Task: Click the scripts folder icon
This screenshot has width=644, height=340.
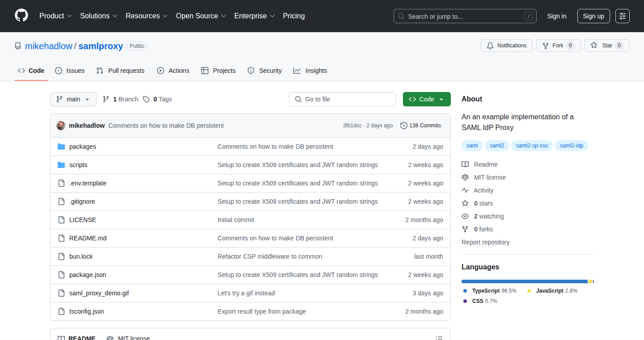Action: (x=61, y=165)
